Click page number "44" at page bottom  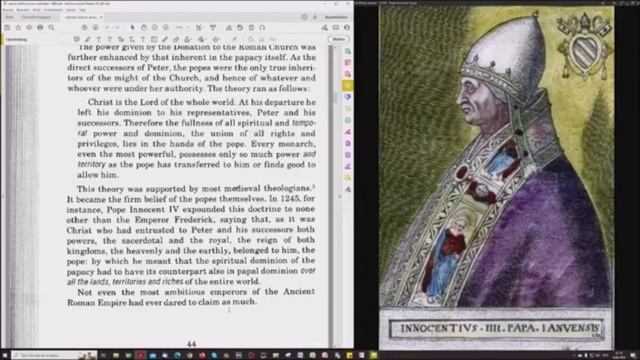pyautogui.click(x=191, y=344)
